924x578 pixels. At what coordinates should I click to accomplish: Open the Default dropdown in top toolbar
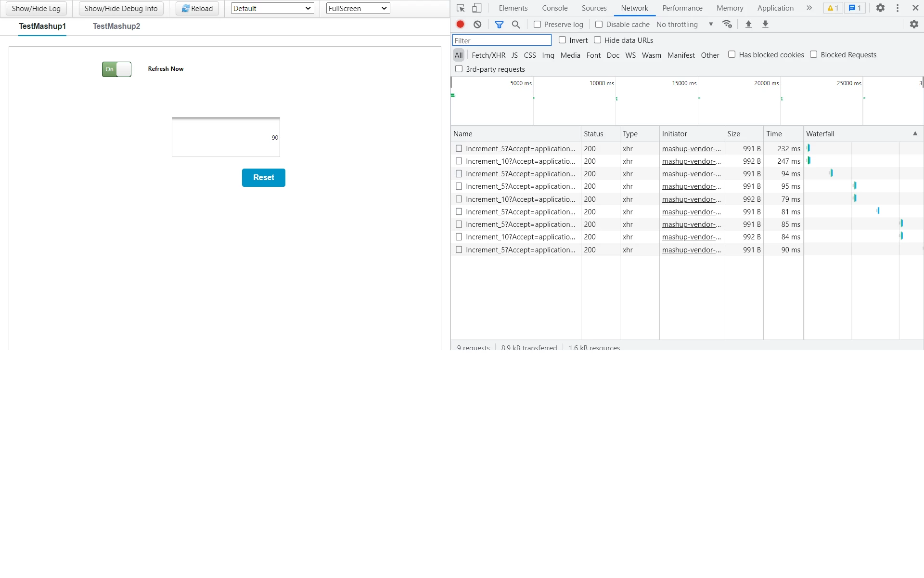click(272, 8)
